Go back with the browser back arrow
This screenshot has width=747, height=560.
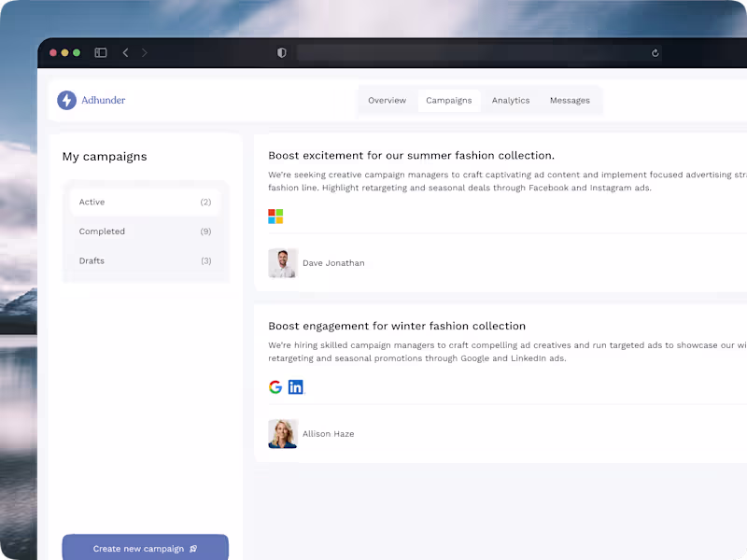coord(125,52)
